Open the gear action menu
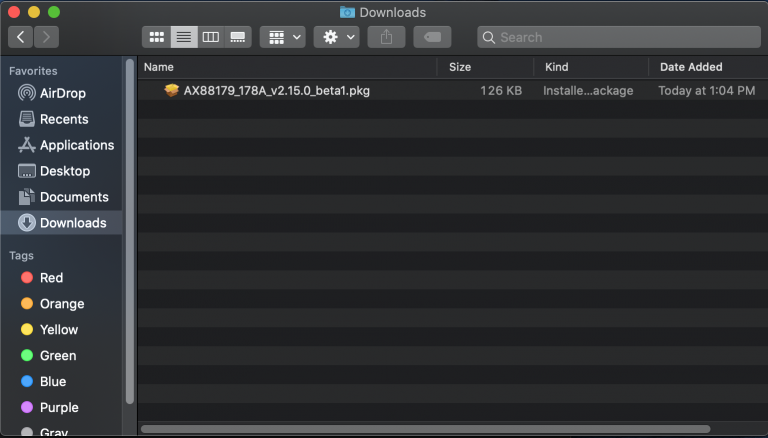This screenshot has height=438, width=768. click(337, 37)
